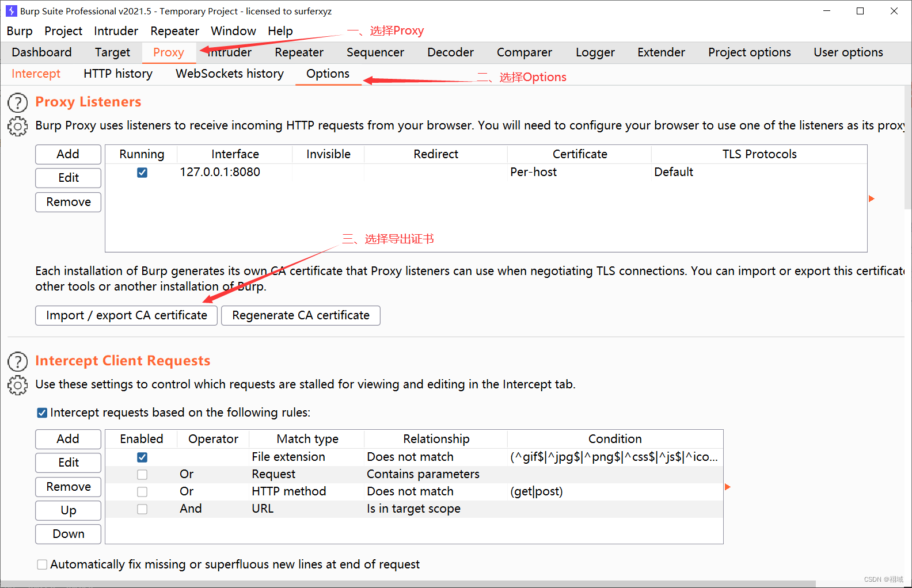Add a new intercept rule
This screenshot has width=912, height=588.
pos(68,439)
